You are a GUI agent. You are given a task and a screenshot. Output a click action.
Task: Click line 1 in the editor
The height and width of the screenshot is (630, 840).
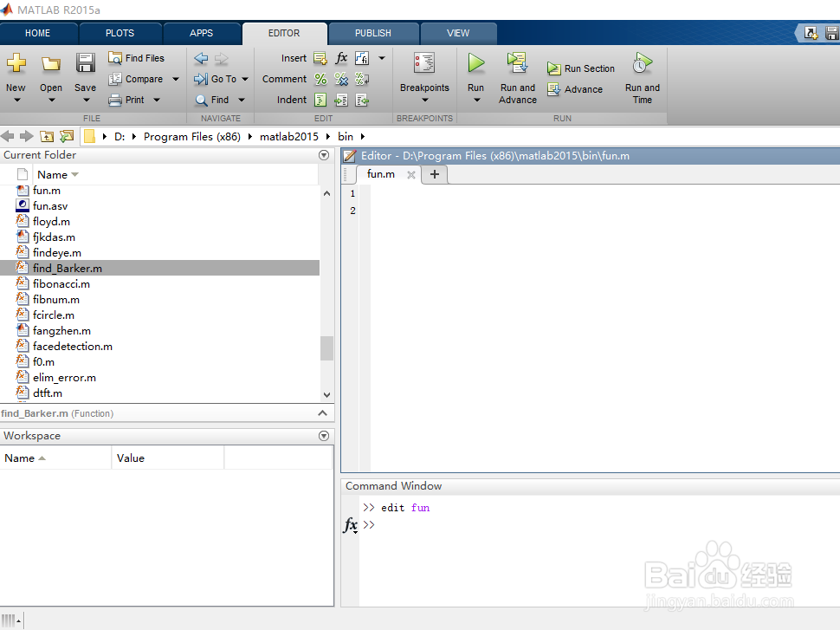(x=605, y=193)
